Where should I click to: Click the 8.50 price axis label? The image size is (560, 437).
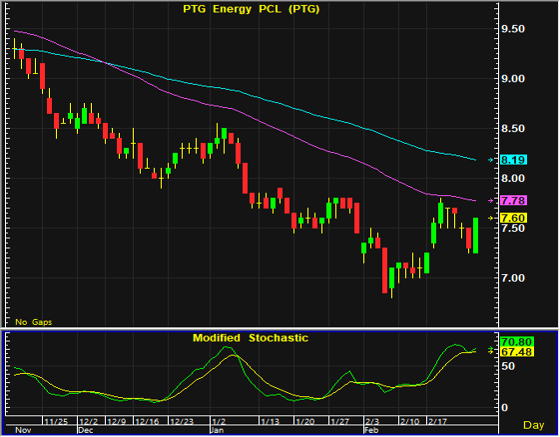(x=513, y=129)
